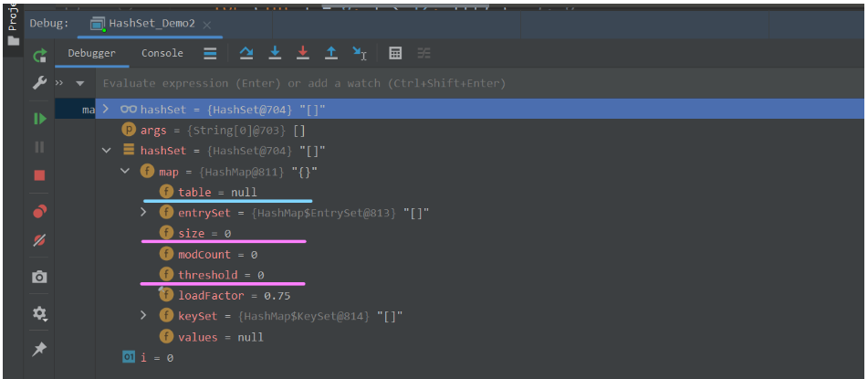The height and width of the screenshot is (379, 868).
Task: Select args variable row
Action: pyautogui.click(x=480, y=131)
